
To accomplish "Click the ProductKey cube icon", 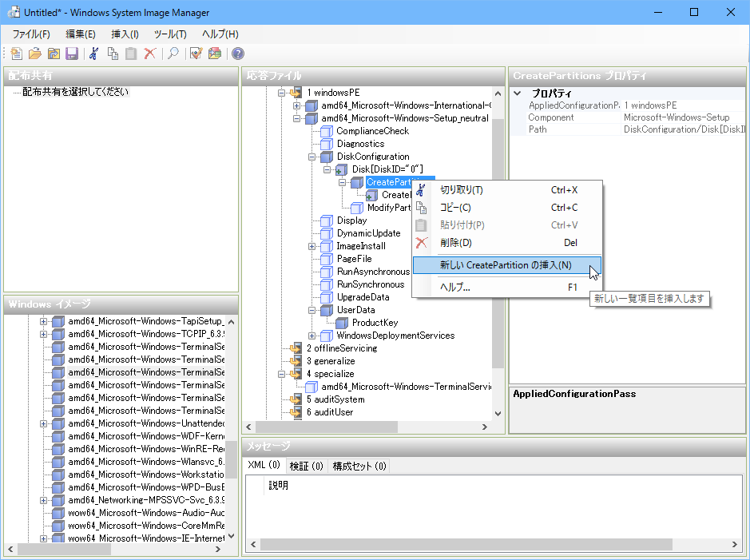I will pos(342,323).
